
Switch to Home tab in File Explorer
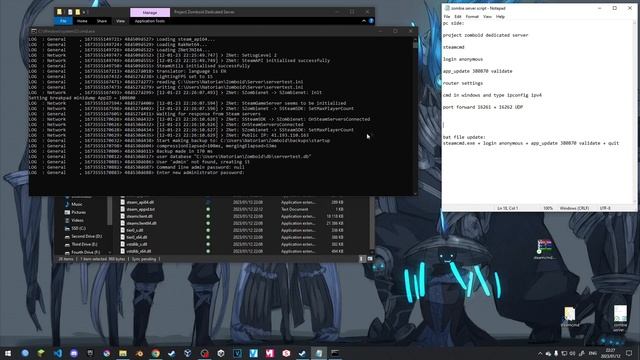[x=82, y=21]
